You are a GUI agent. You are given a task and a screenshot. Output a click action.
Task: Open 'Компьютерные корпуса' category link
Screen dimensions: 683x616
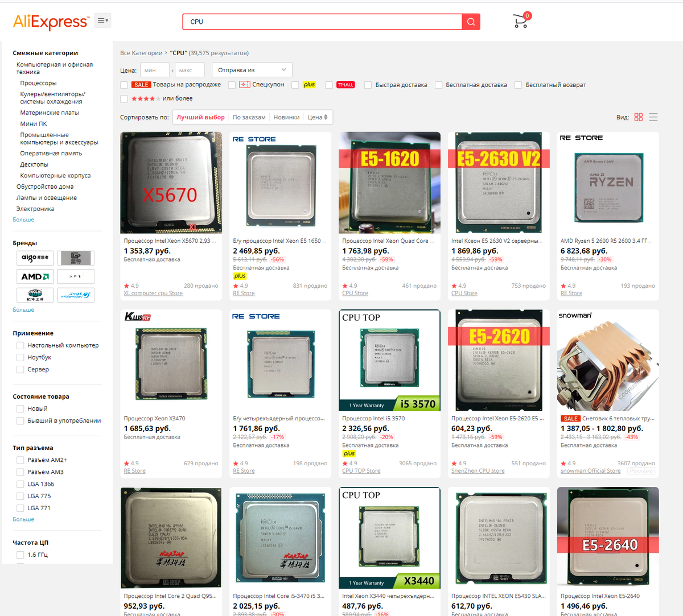(x=55, y=175)
